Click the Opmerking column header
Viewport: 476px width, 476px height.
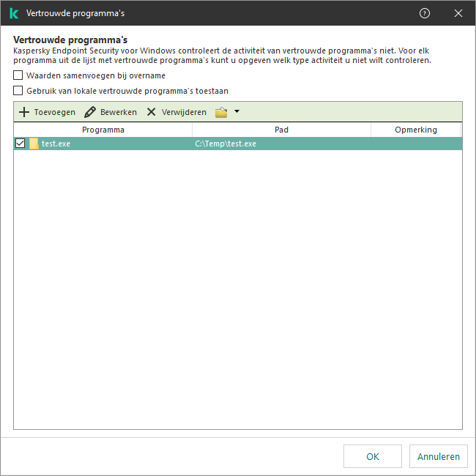(416, 130)
